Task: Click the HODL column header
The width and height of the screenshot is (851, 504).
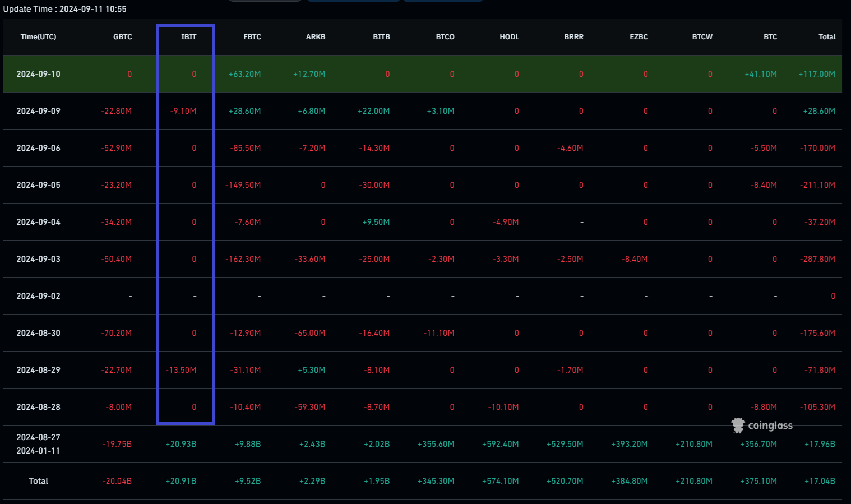Action: coord(509,36)
